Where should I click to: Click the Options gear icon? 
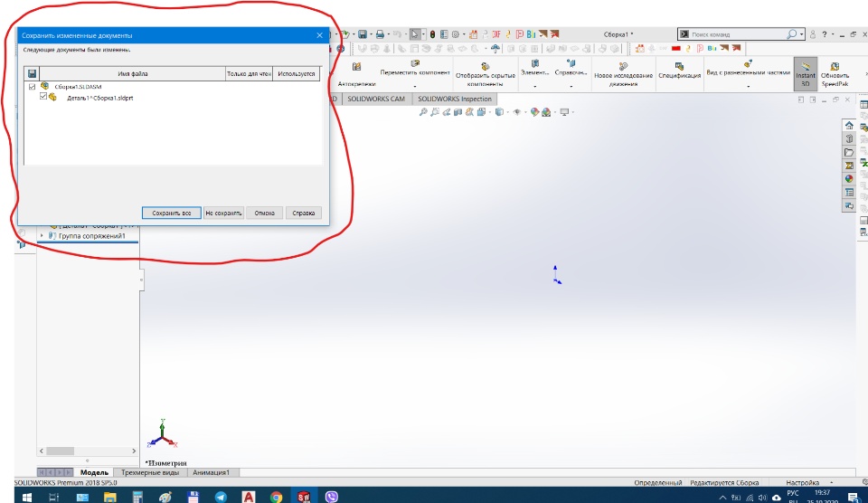[x=455, y=34]
